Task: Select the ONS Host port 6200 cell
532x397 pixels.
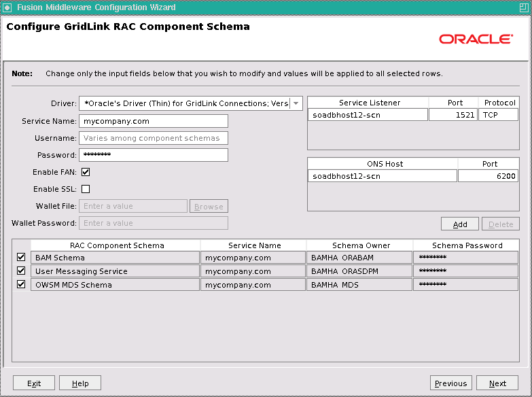Action: [x=488, y=176]
